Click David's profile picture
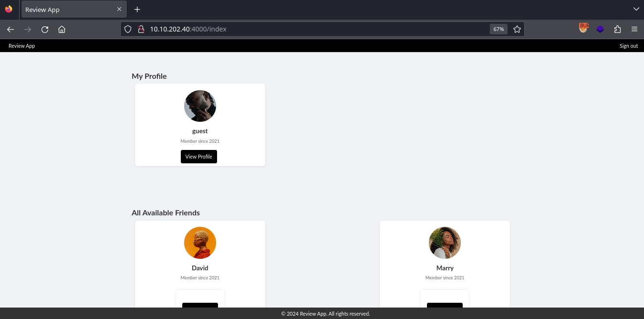Image resolution: width=644 pixels, height=319 pixels. tap(200, 243)
